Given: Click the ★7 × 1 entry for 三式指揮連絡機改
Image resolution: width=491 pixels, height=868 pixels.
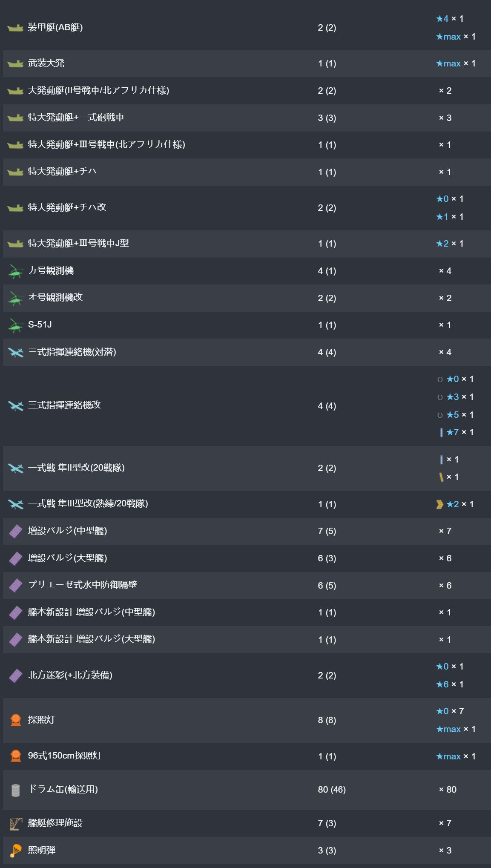Looking at the screenshot, I should (x=456, y=432).
